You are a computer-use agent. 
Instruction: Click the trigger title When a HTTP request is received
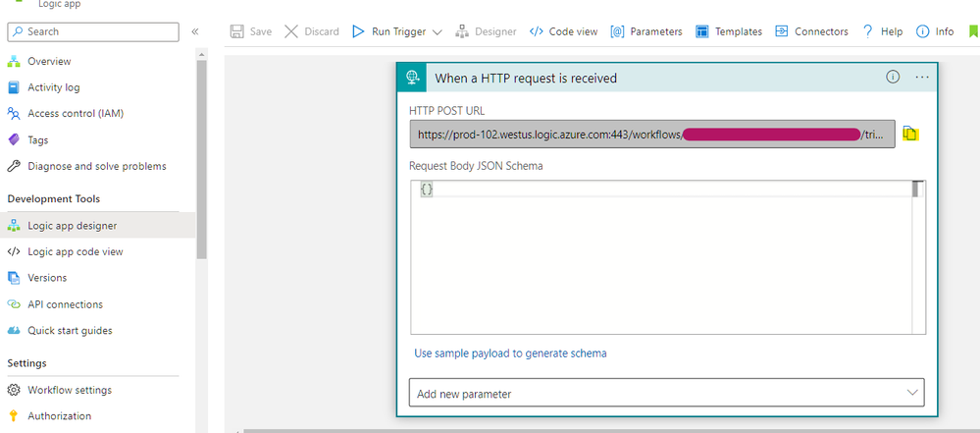pyautogui.click(x=526, y=79)
